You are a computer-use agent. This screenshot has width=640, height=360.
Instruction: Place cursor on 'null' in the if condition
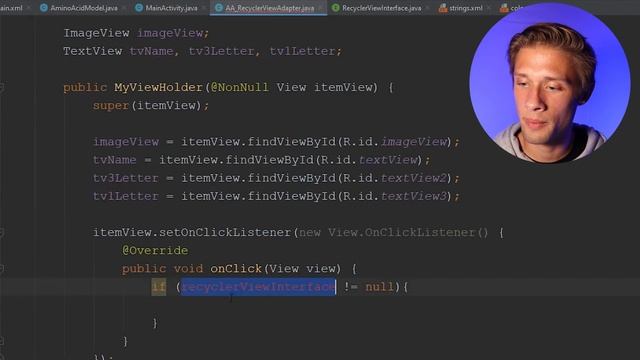pyautogui.click(x=380, y=287)
